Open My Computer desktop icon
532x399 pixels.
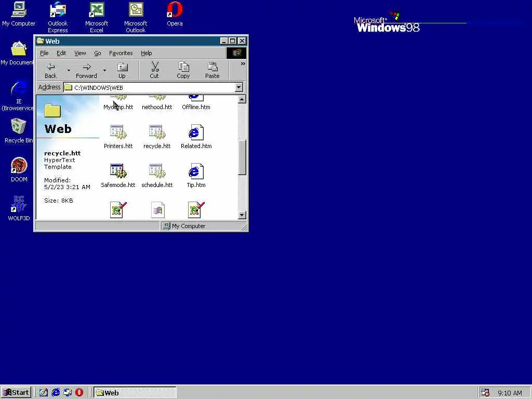pyautogui.click(x=19, y=14)
